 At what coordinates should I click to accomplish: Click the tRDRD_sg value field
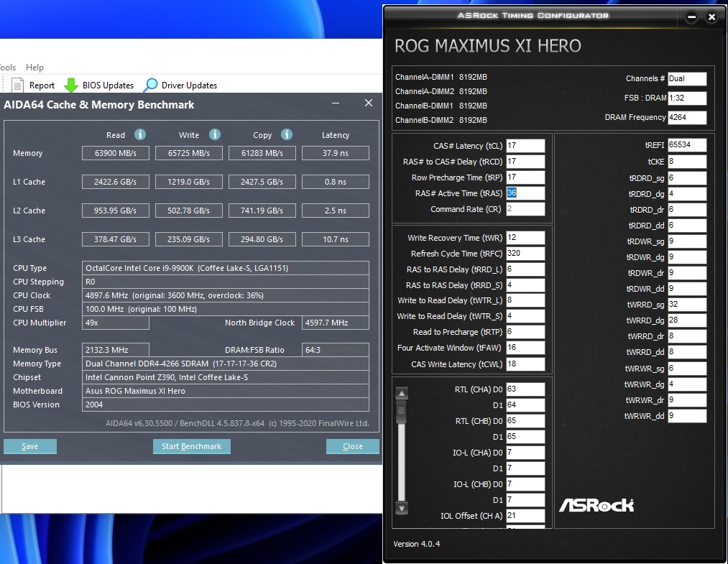[x=687, y=177]
